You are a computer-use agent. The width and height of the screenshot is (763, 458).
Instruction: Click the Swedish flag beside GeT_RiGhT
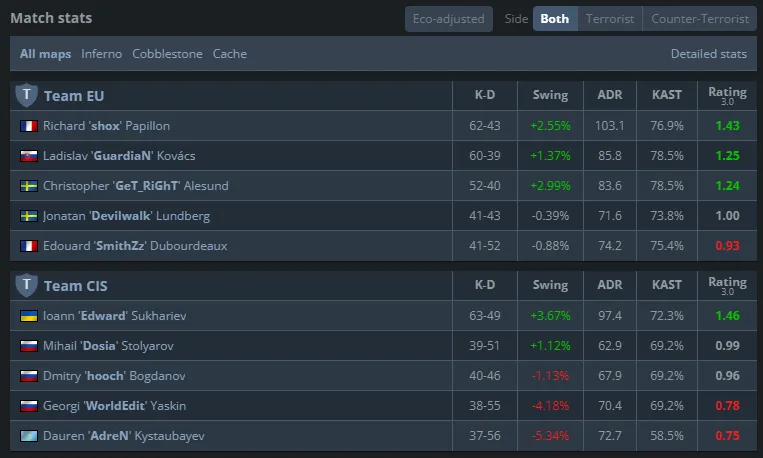click(28, 186)
